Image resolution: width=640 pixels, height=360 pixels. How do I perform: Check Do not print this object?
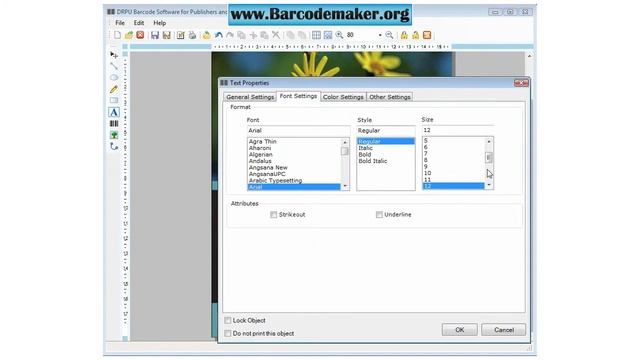tap(228, 333)
